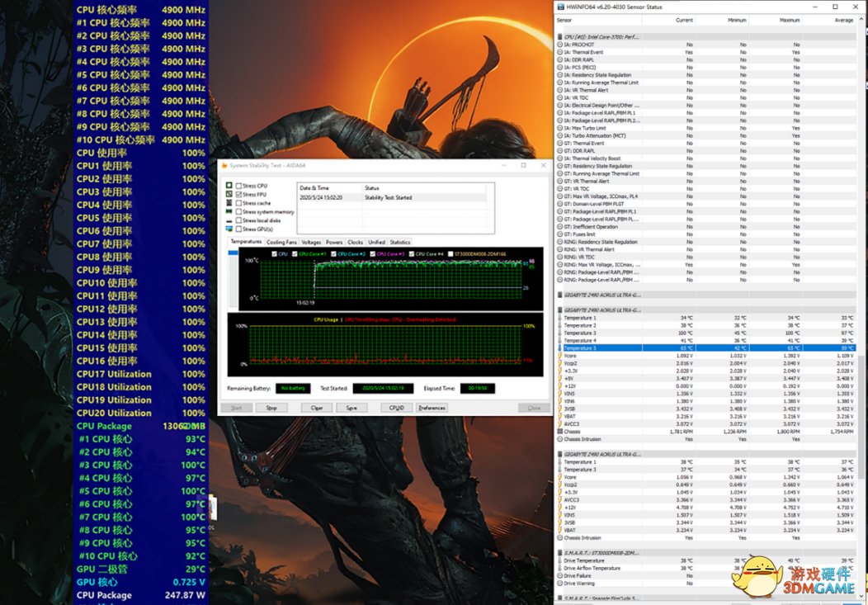868x605 pixels.
Task: Open the Statistics tab
Action: [x=399, y=242]
